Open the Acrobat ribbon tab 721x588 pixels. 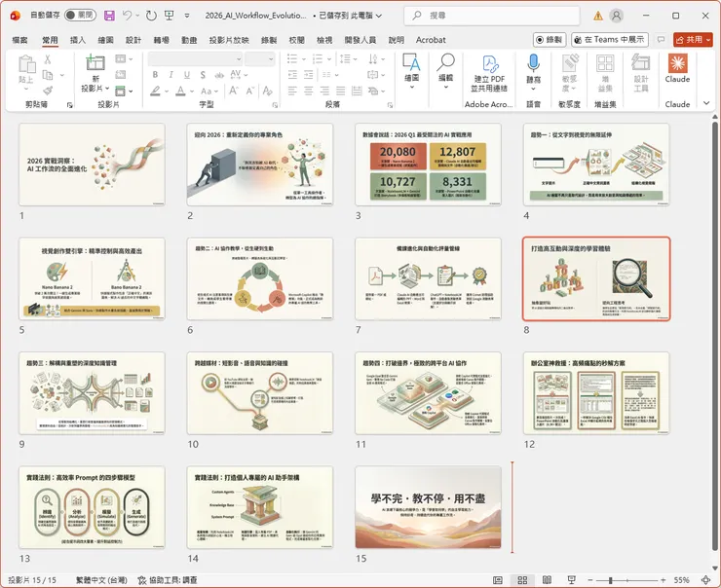431,40
